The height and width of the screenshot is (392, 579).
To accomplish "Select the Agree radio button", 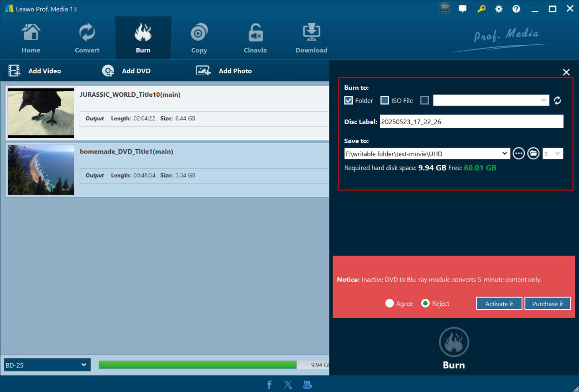I will pos(389,303).
